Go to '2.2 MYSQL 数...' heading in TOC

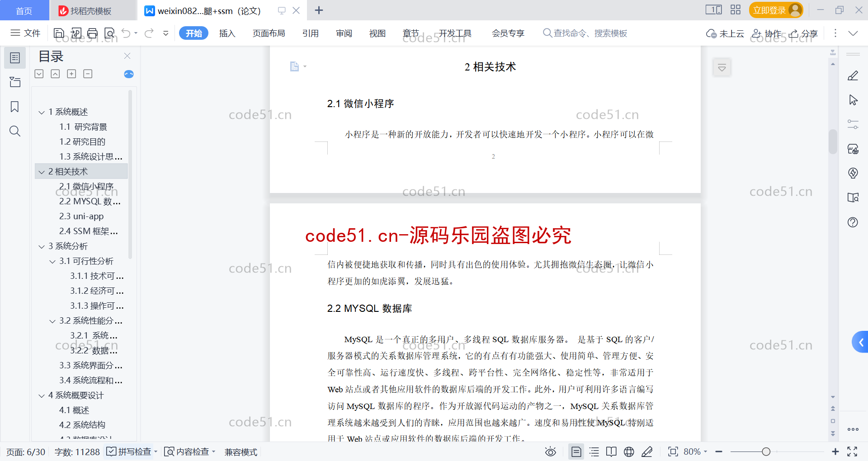90,202
